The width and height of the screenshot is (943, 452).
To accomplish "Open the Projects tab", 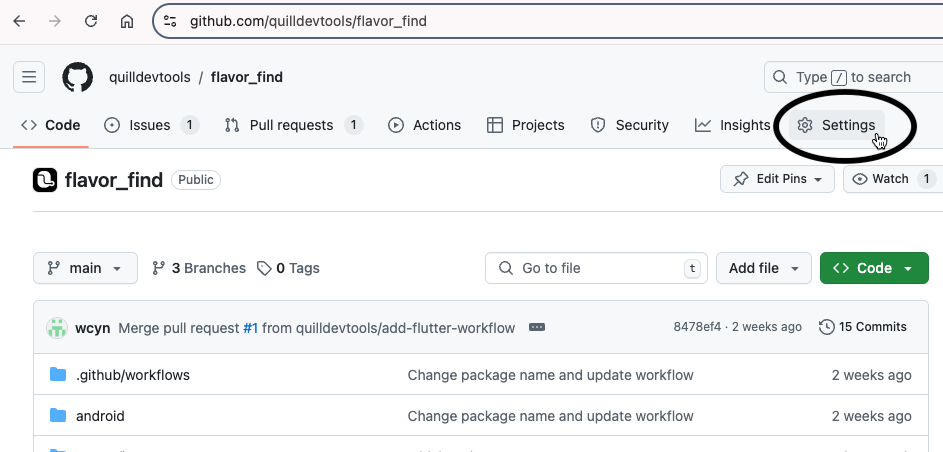I will coord(526,125).
